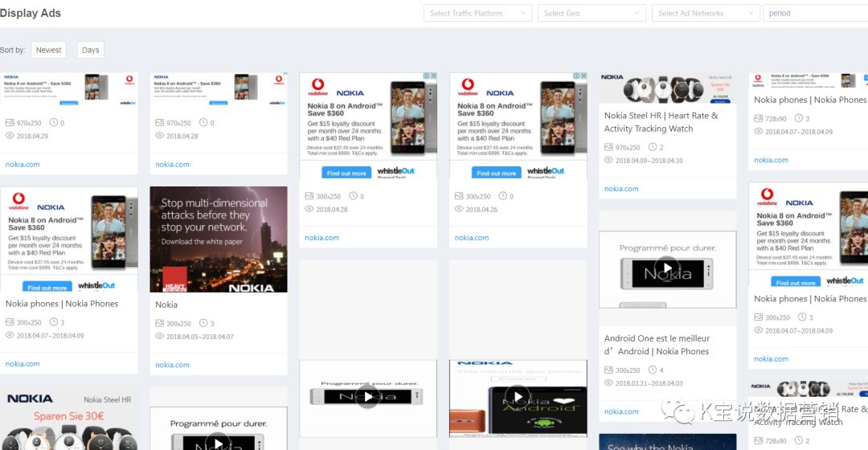Click image-size icon beside 300x250 in Heavy Reading card
The height and width of the screenshot is (450, 868).
(159, 323)
